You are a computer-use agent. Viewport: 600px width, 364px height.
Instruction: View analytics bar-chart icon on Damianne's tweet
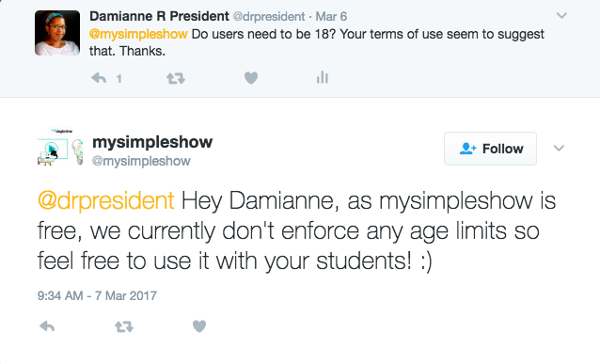[x=323, y=77]
